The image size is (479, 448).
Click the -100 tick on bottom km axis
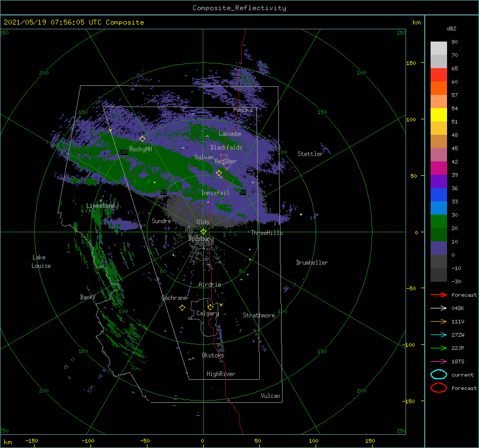pyautogui.click(x=88, y=441)
